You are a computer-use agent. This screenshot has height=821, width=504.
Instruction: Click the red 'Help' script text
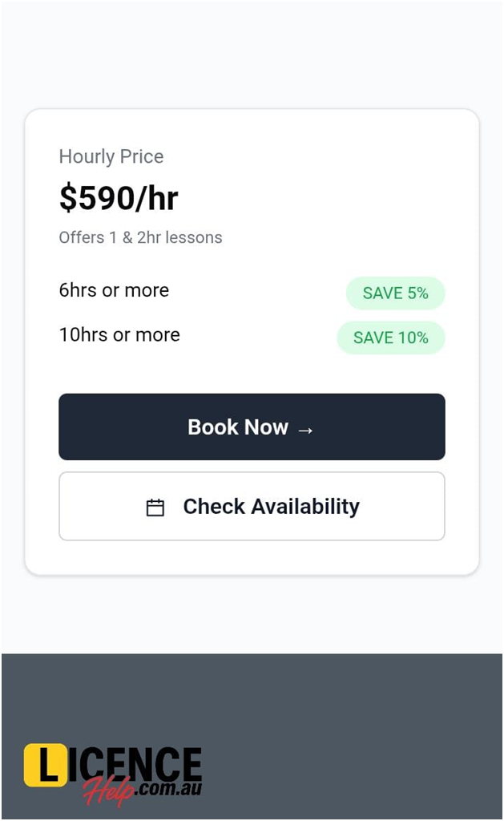(x=108, y=790)
